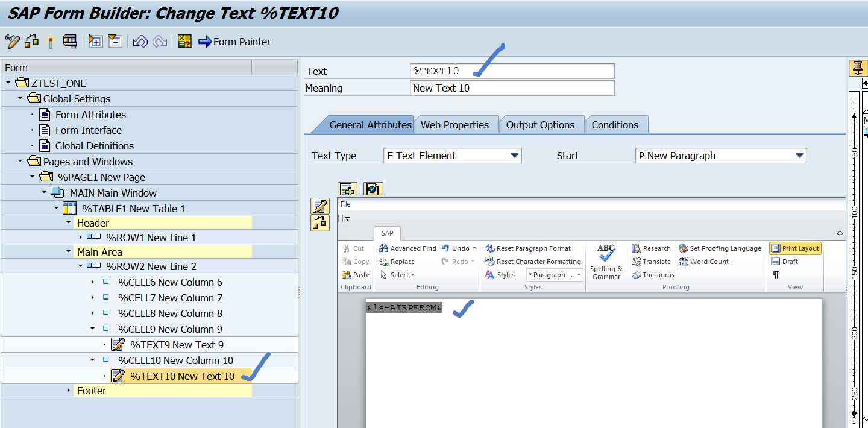Click the Create Element toolbar icon with plus sign
Image resolution: width=868 pixels, height=428 pixels.
pyautogui.click(x=95, y=42)
